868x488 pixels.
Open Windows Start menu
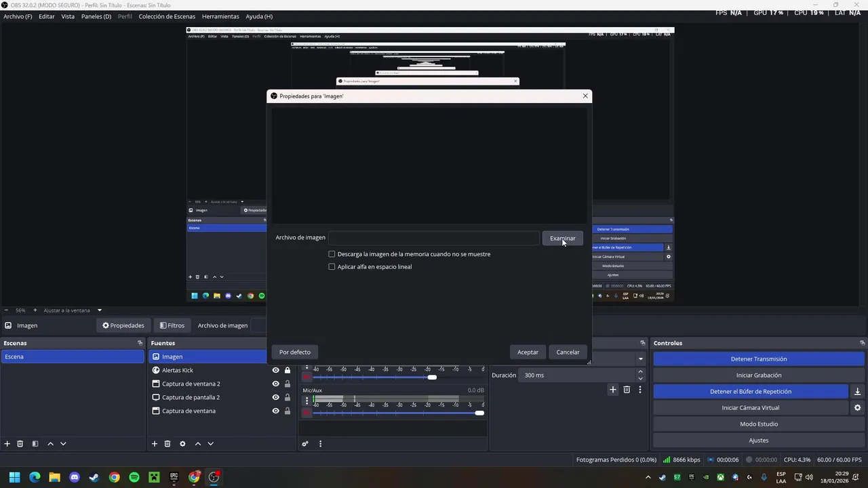tap(14, 477)
